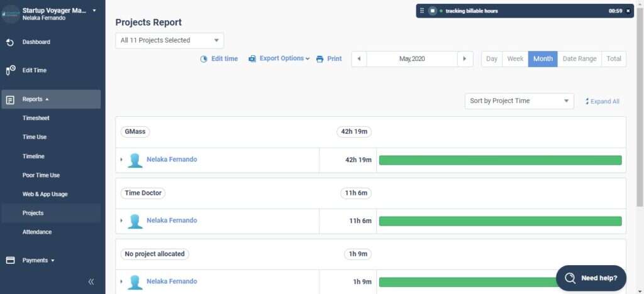
Task: Switch to Week view
Action: [515, 58]
